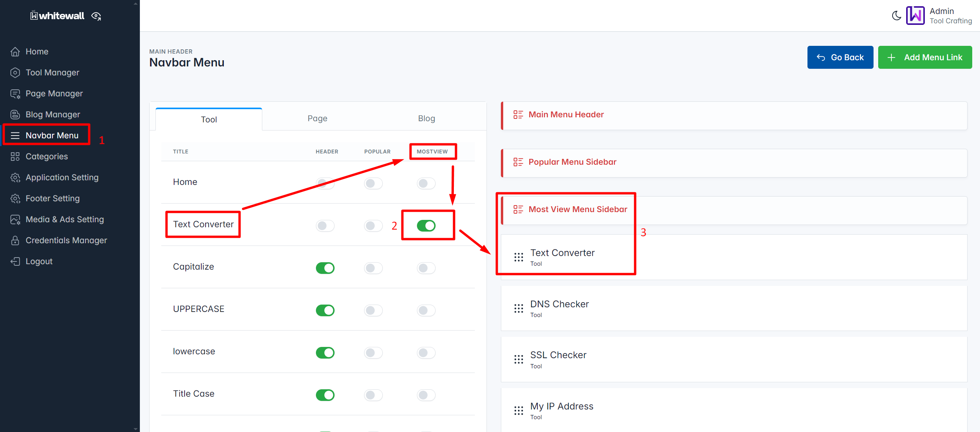This screenshot has height=432, width=980.
Task: Click the Admin avatar logo
Action: coord(915,16)
